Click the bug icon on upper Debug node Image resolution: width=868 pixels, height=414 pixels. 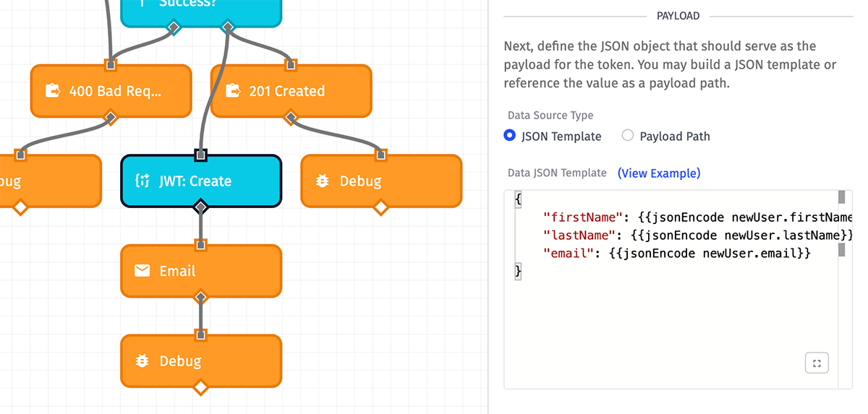323,181
